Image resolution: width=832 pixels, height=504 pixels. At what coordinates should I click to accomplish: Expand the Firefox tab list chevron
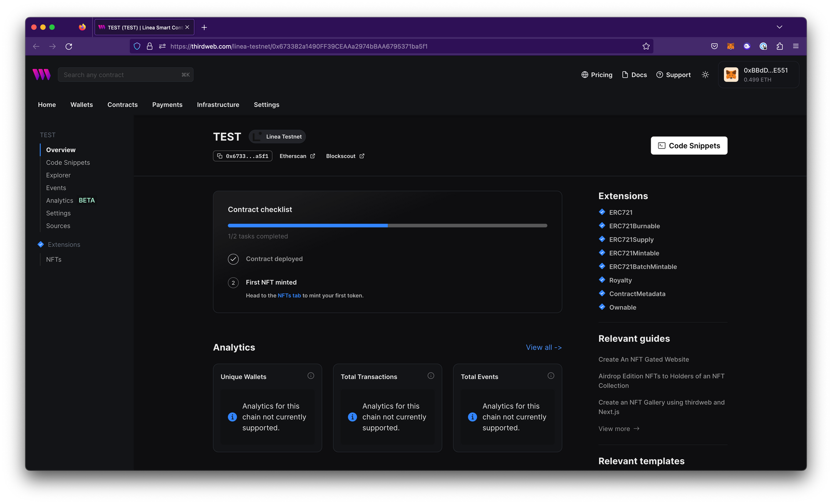click(779, 27)
